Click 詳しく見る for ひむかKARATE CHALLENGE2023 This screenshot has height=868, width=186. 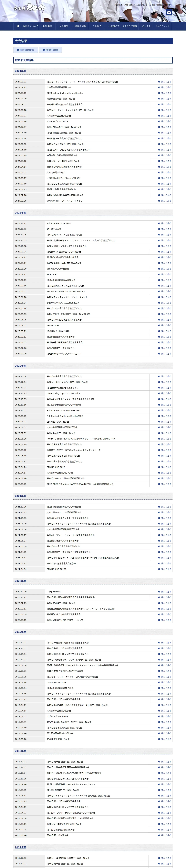tap(165, 303)
